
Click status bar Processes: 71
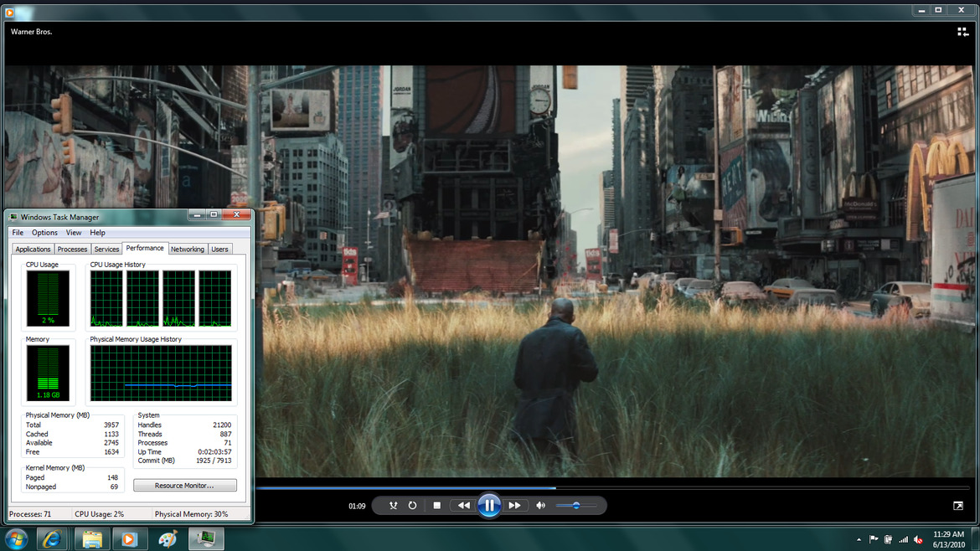tap(30, 514)
